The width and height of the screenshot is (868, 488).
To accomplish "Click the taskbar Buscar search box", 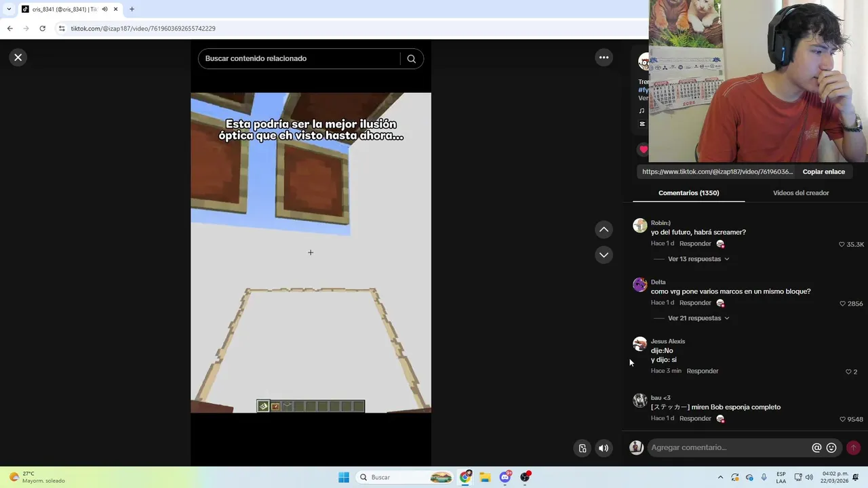I will [405, 477].
